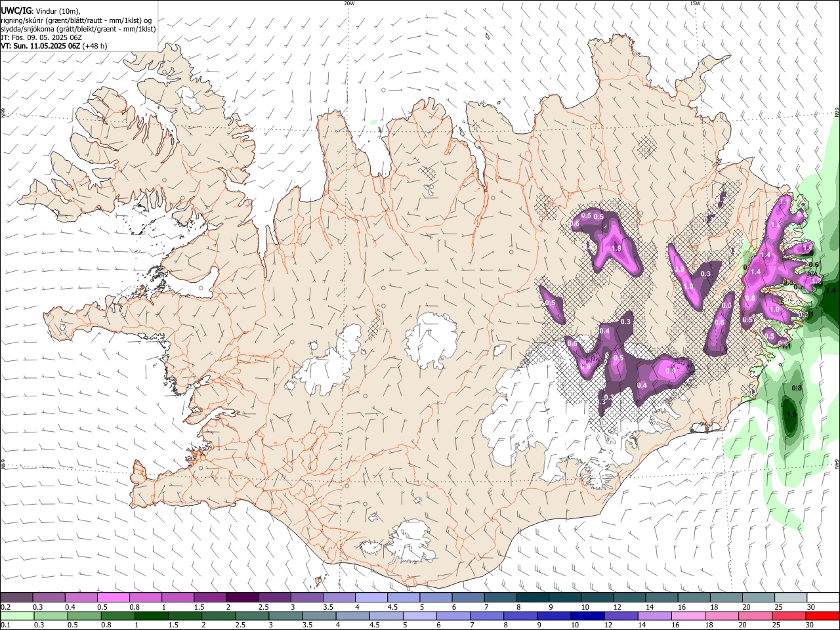
Task: Select the dark teal snow swatch between 8 and 9
Action: [532, 597]
